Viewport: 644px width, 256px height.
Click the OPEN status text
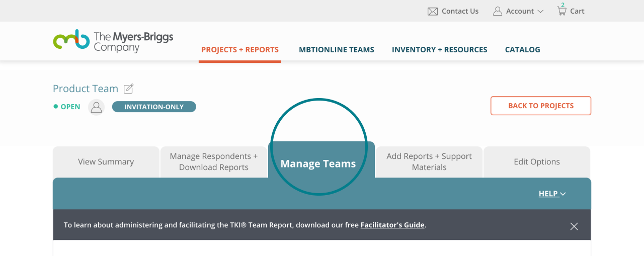(x=70, y=107)
